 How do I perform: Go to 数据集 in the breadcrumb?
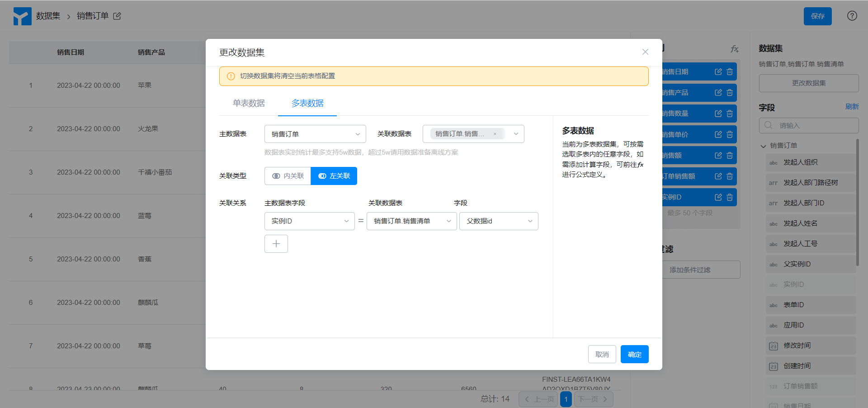(x=48, y=16)
